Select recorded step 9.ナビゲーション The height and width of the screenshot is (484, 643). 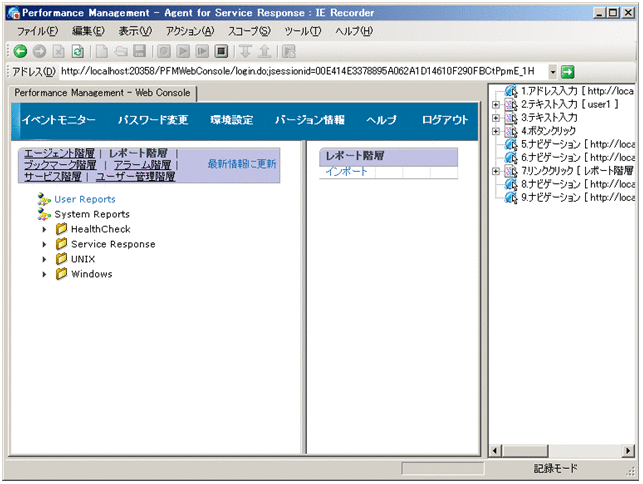point(578,198)
